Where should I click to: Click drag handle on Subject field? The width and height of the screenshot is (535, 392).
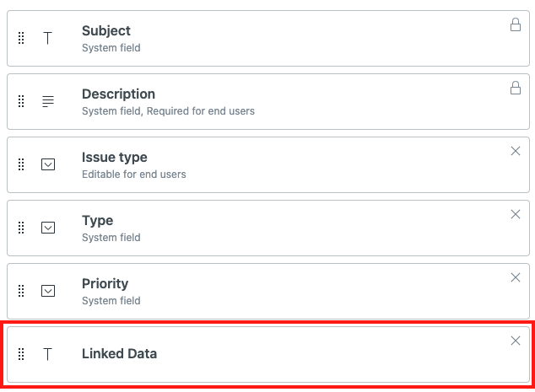tap(21, 39)
